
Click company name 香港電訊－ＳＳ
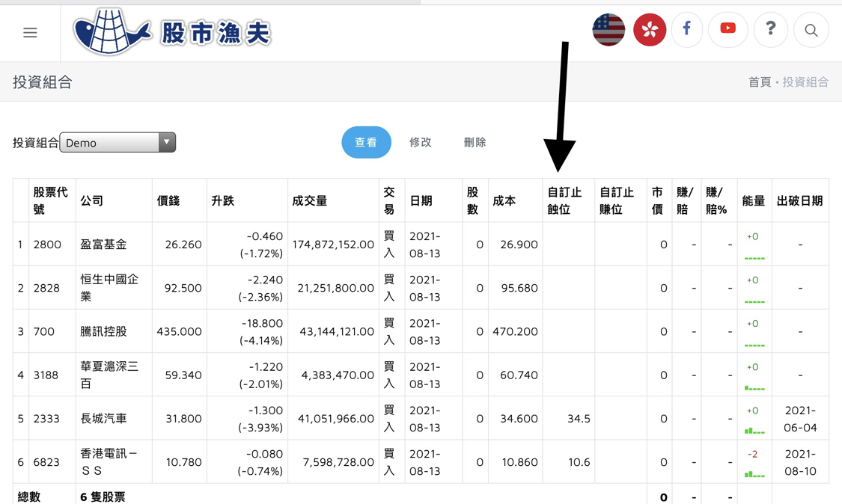click(x=109, y=461)
